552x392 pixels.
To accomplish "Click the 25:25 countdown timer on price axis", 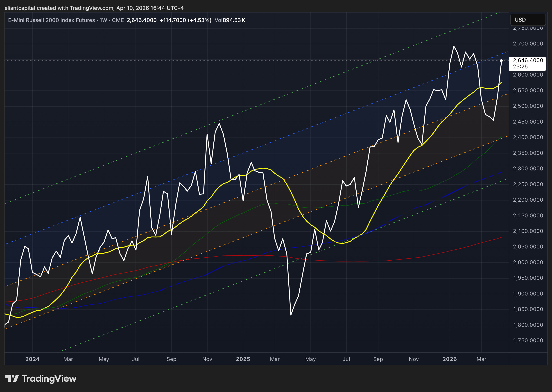I will point(520,67).
